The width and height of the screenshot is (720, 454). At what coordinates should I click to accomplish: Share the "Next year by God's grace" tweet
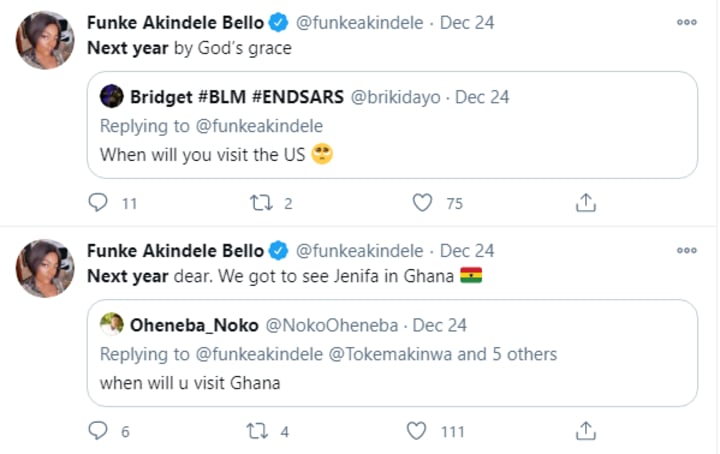click(x=586, y=203)
